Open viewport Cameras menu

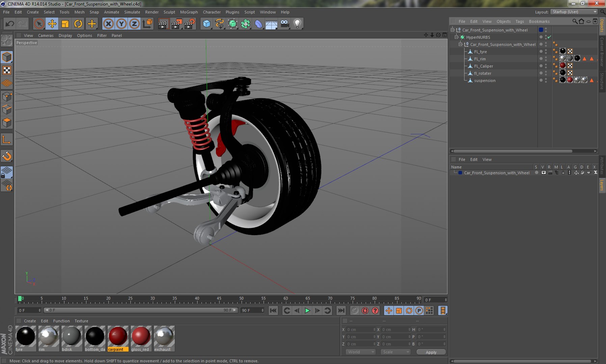tap(46, 35)
